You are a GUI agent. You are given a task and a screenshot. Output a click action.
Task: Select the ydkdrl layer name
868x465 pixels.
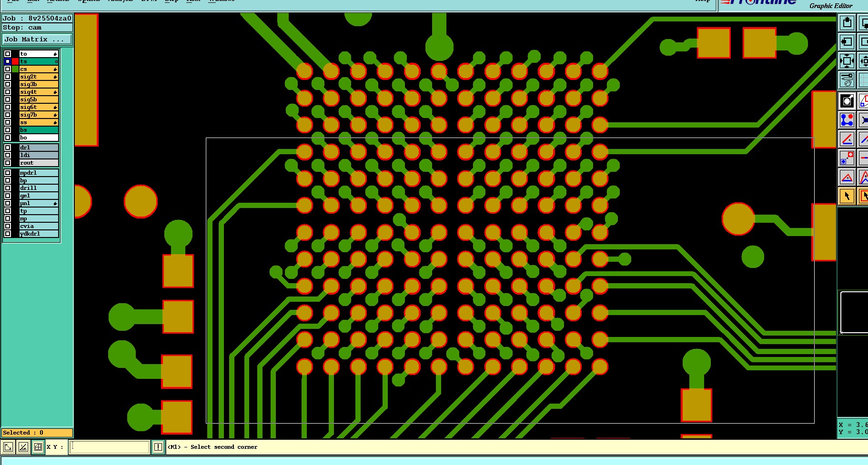39,234
